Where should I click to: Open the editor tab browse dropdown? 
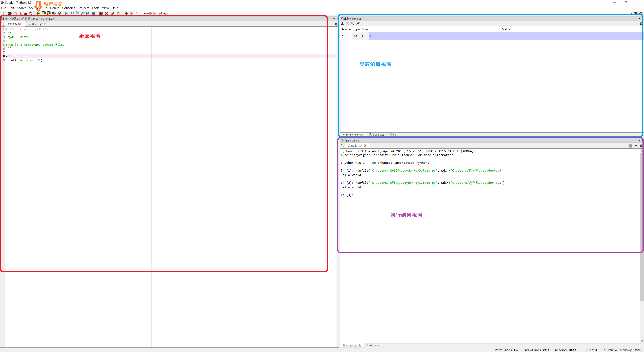point(3,24)
